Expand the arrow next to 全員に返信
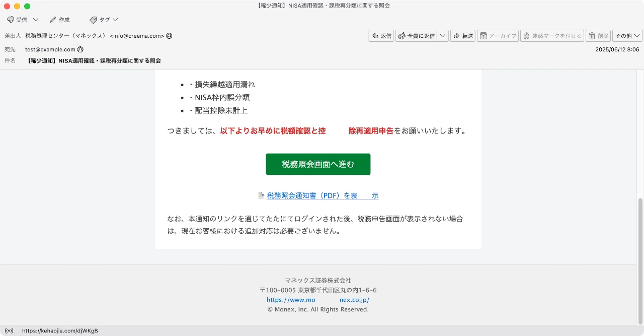 [443, 36]
